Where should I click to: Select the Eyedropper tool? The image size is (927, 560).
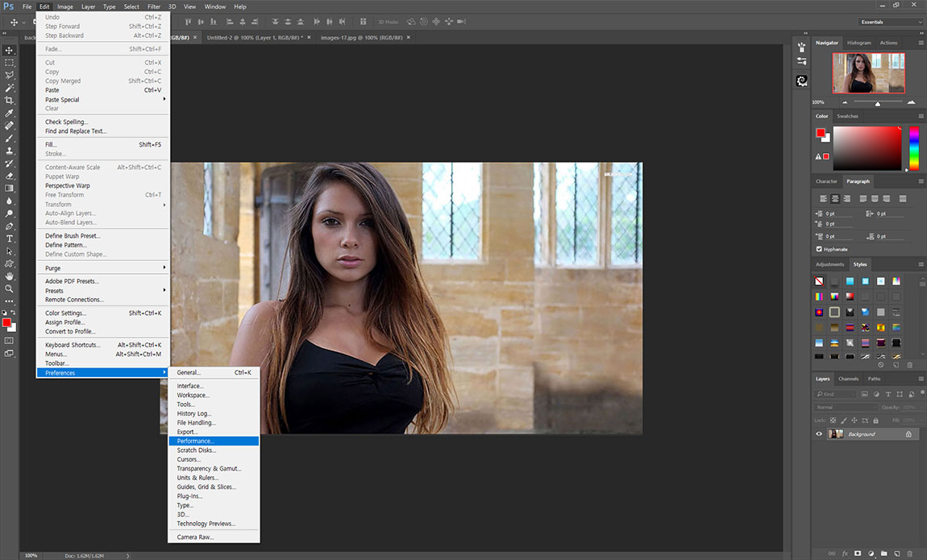coord(10,113)
